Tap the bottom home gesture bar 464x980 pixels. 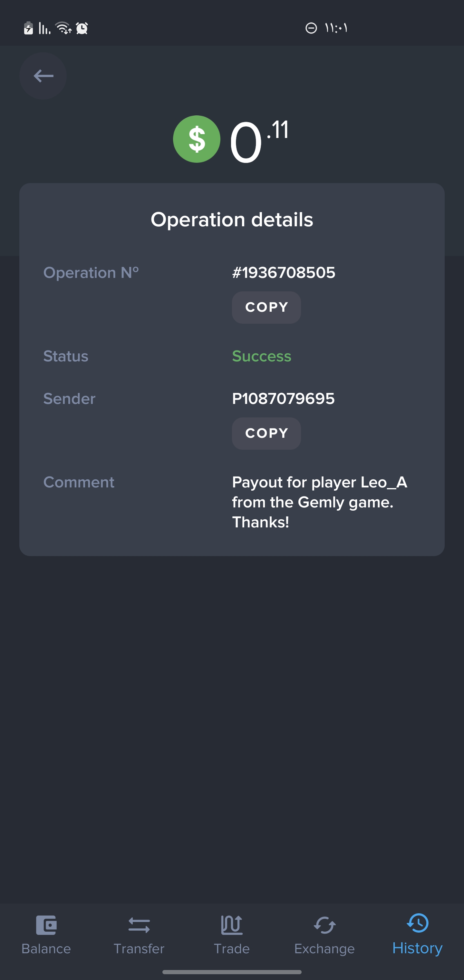[232, 972]
